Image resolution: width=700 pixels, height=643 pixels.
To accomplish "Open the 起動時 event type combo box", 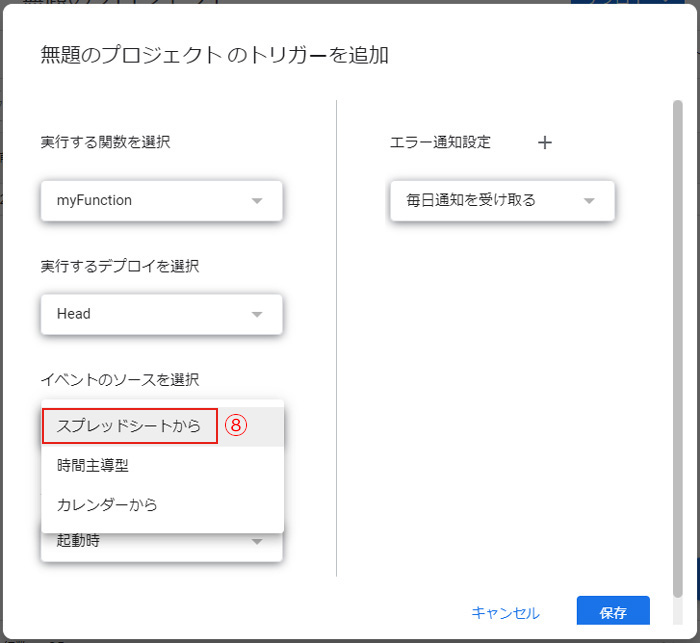I will pos(162,547).
